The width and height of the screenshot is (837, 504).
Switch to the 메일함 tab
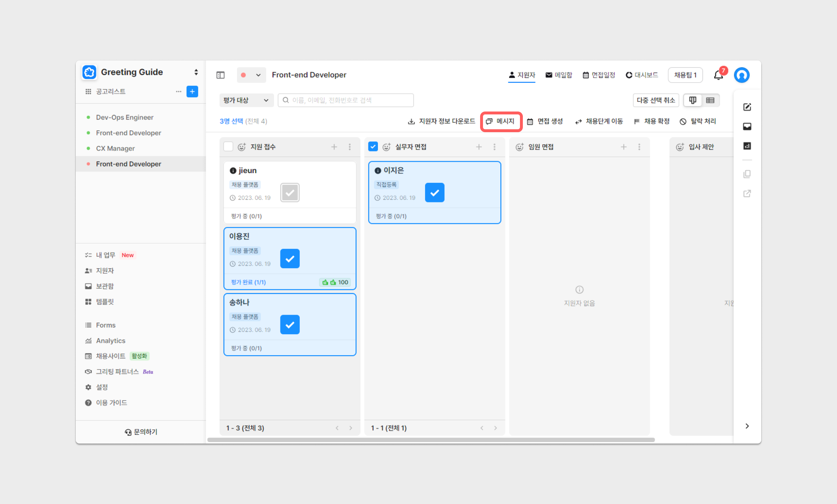pyautogui.click(x=559, y=75)
